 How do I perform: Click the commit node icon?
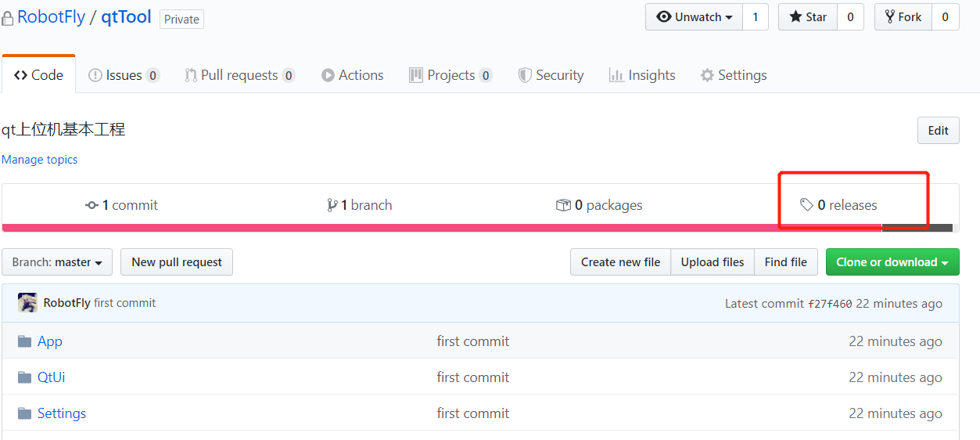point(92,205)
